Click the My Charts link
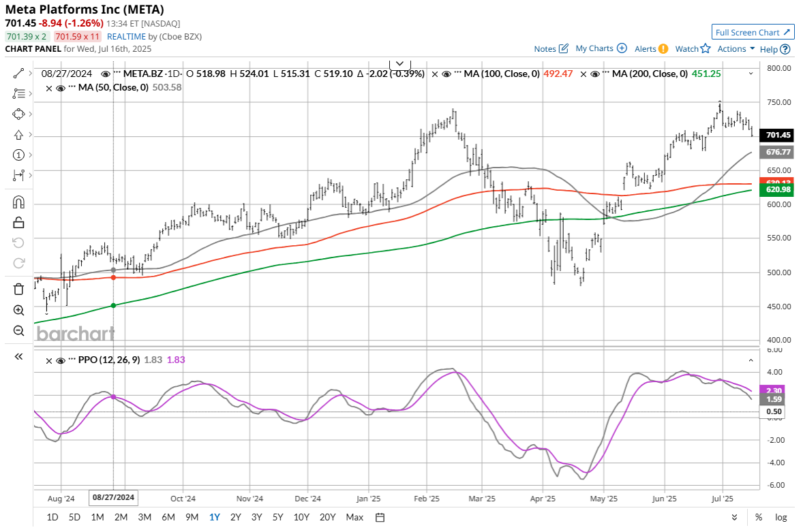The height and width of the screenshot is (532, 803). point(594,48)
